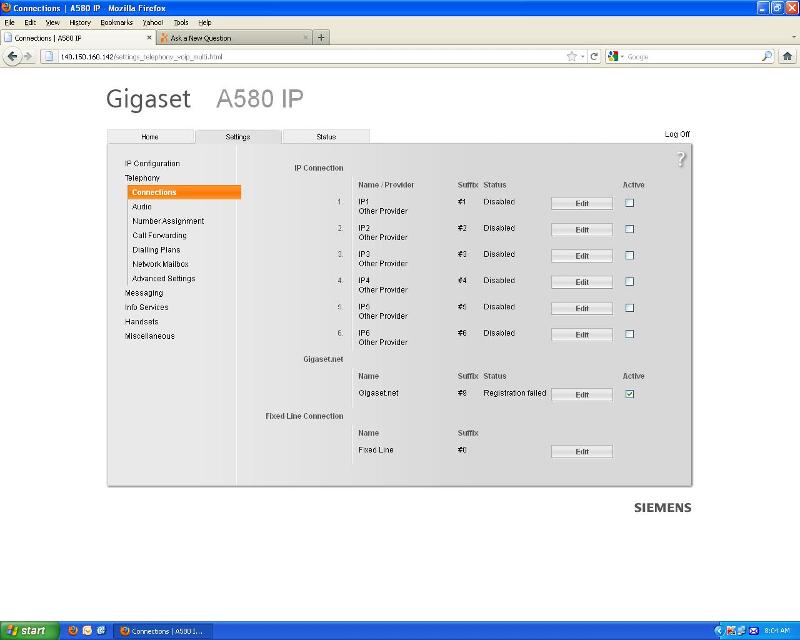Screen dimensions: 800x640
Task: Open the Number Assignment page
Action: pos(168,221)
